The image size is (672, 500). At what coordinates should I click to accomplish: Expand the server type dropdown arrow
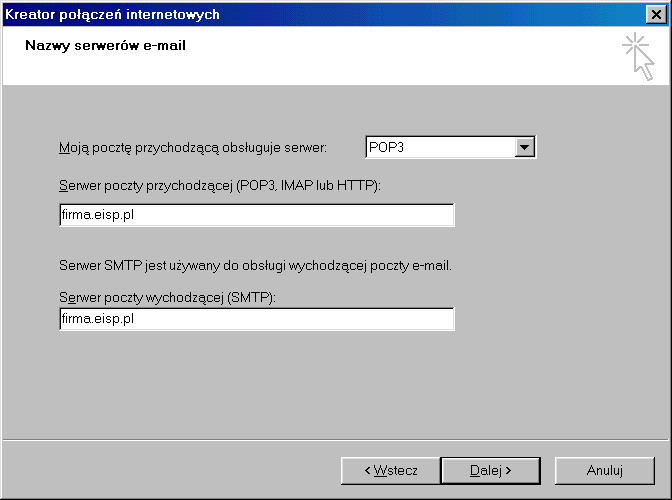pyautogui.click(x=524, y=148)
